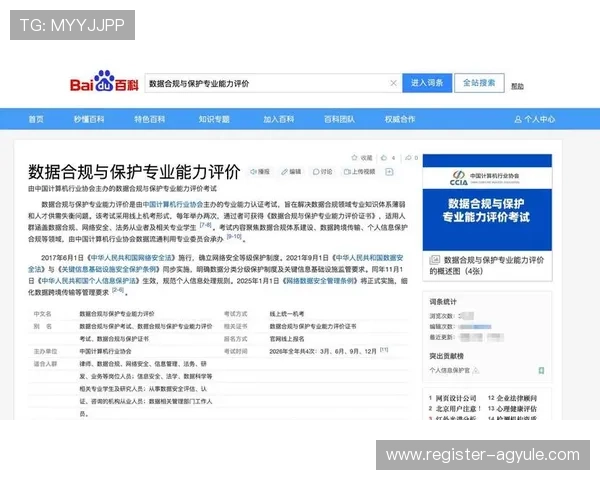Open the 百科团队 navigation tab

(339, 119)
